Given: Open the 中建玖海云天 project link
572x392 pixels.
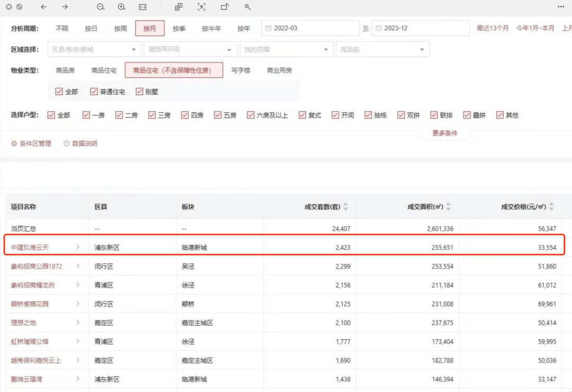Looking at the screenshot, I should coord(31,247).
